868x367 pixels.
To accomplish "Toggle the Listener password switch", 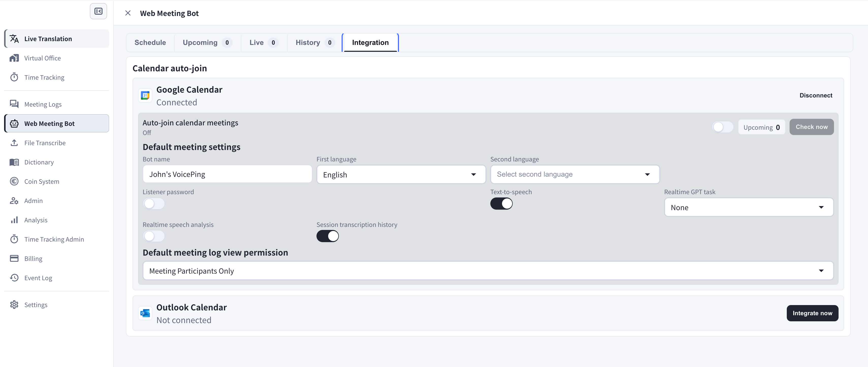I will pos(154,204).
